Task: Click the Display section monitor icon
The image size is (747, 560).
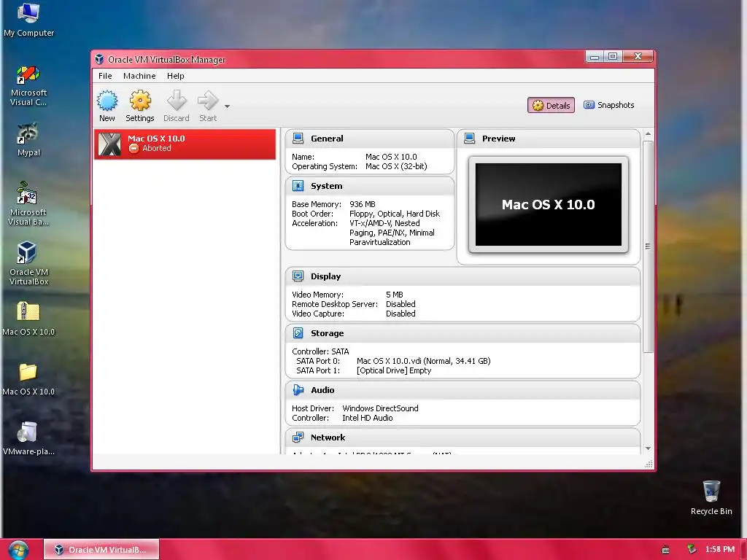Action: click(298, 276)
